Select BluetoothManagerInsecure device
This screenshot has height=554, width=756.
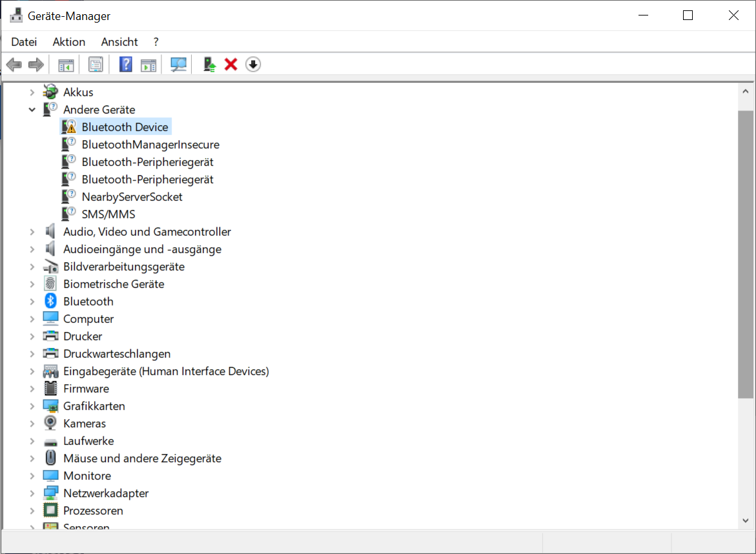150,144
